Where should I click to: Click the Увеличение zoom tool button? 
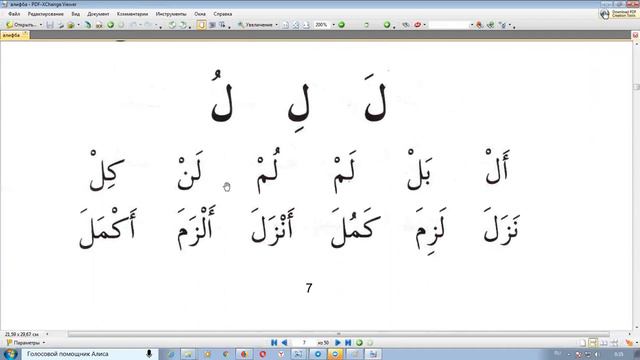click(x=255, y=25)
